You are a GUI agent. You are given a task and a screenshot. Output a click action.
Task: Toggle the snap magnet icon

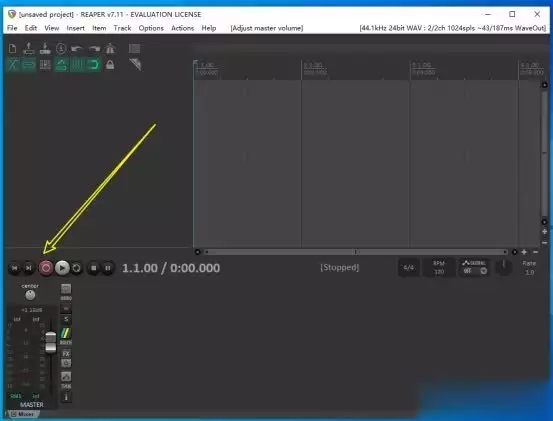click(x=93, y=65)
